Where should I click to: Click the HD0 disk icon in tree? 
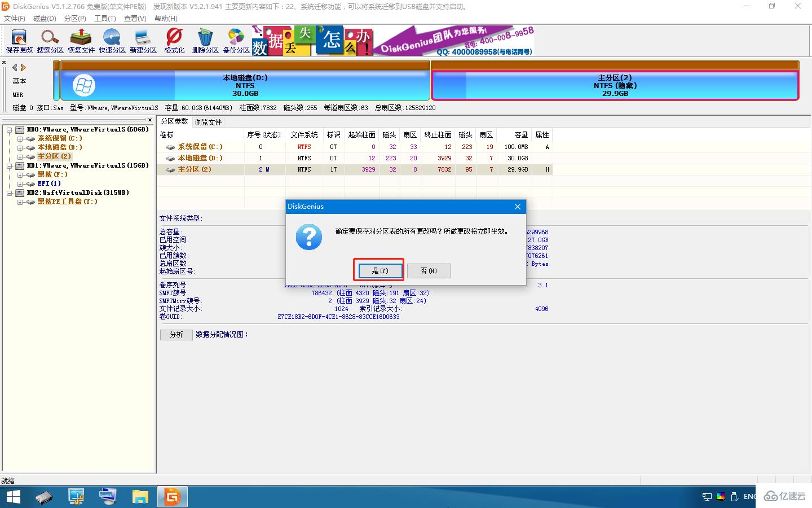pyautogui.click(x=20, y=129)
